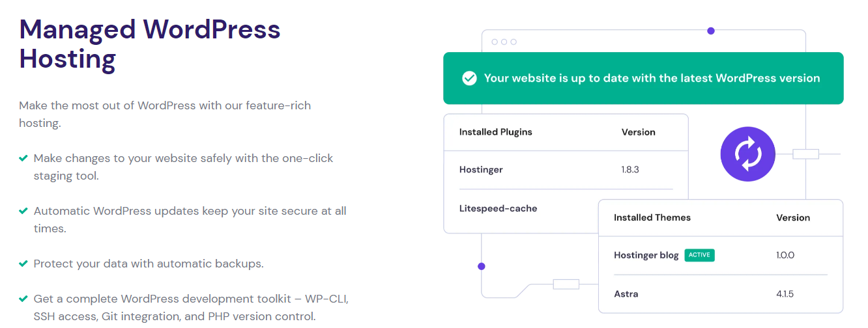
Task: Click the checkmark beside WordPress development toolkit bullet
Action: [x=23, y=299]
